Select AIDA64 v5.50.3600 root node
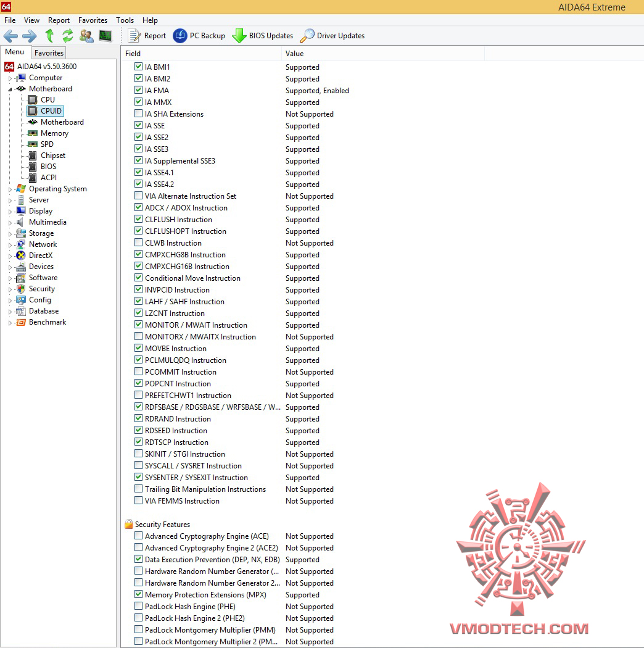 tap(41, 67)
